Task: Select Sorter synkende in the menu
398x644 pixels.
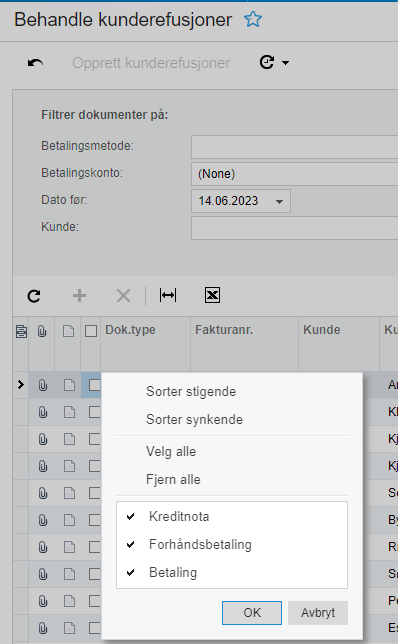Action: (194, 419)
